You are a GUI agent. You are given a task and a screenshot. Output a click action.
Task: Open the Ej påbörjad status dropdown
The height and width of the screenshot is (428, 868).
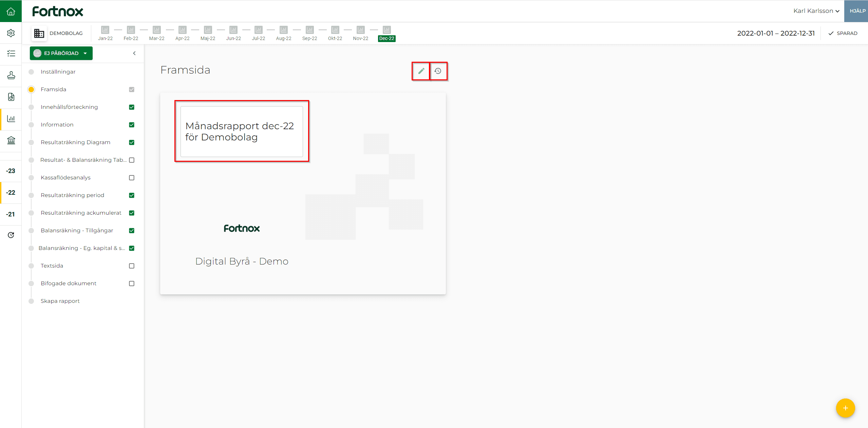click(x=61, y=53)
